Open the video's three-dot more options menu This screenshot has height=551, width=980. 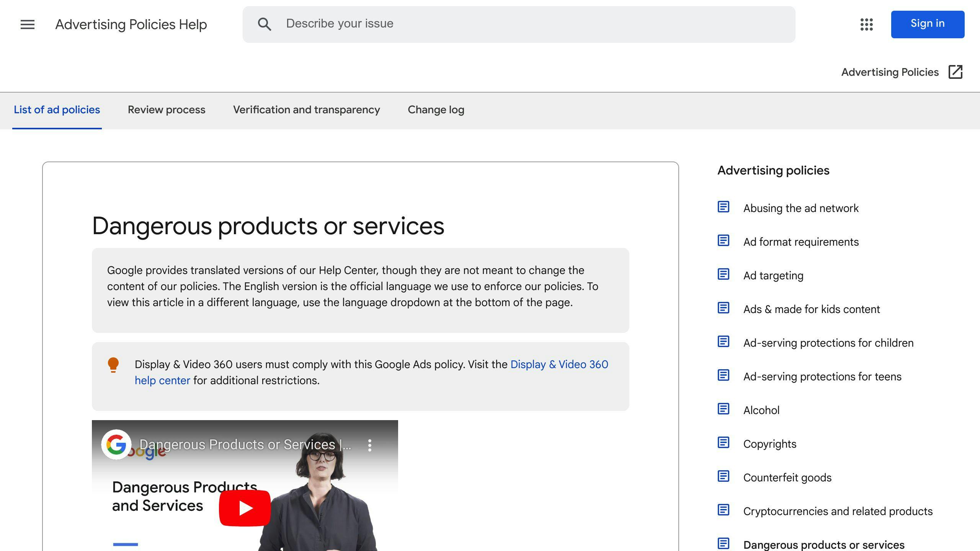tap(369, 445)
